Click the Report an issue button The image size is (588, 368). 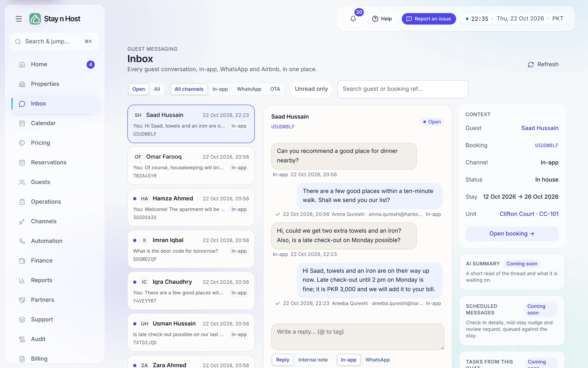pyautogui.click(x=429, y=19)
